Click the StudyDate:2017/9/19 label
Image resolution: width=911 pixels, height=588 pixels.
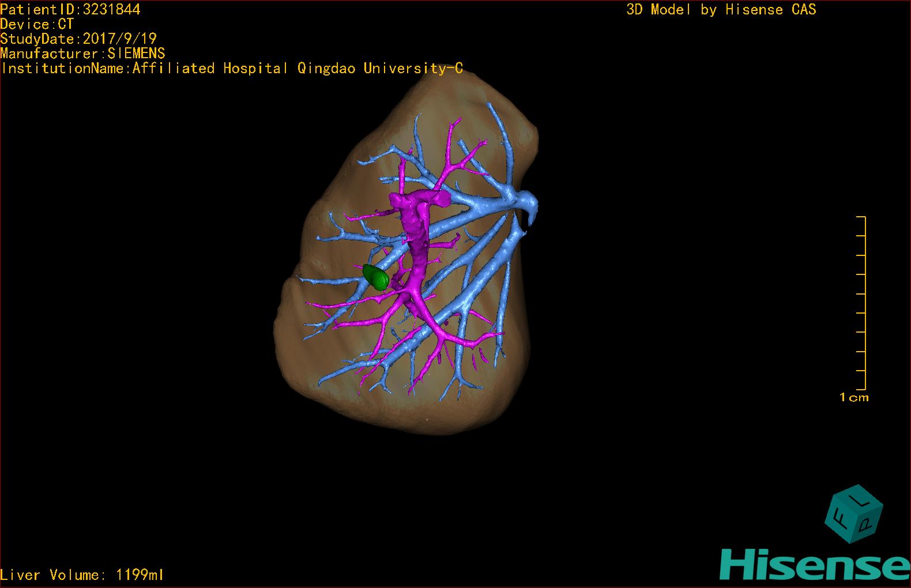pos(78,39)
